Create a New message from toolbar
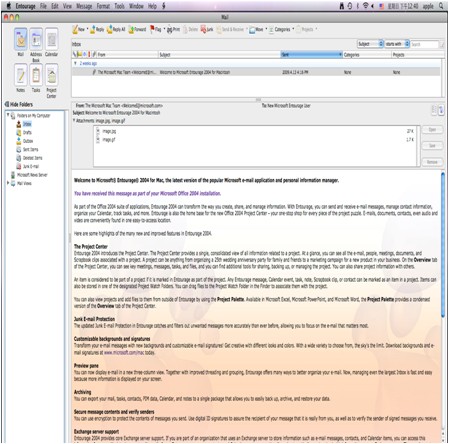Viewport: 449px width, 444px height. (79, 29)
